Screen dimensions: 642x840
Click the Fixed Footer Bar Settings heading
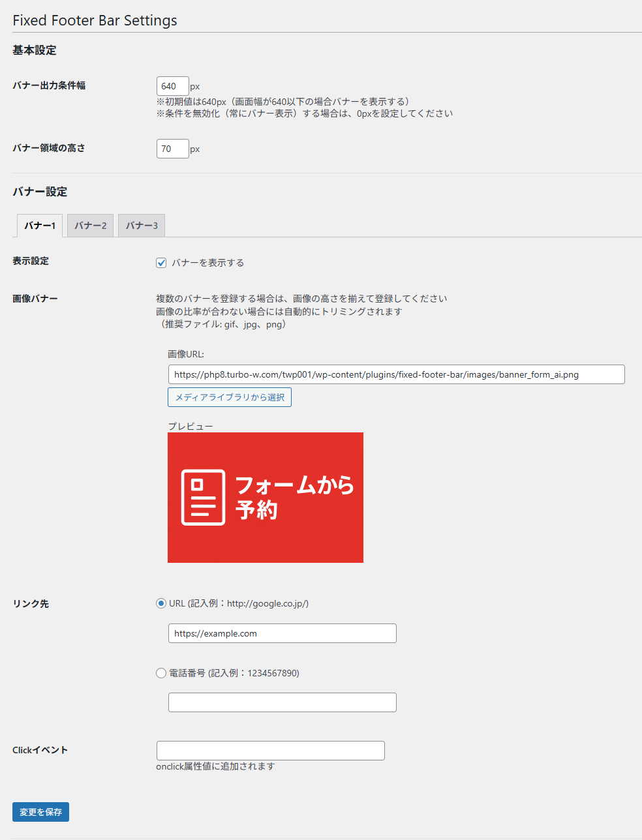95,20
